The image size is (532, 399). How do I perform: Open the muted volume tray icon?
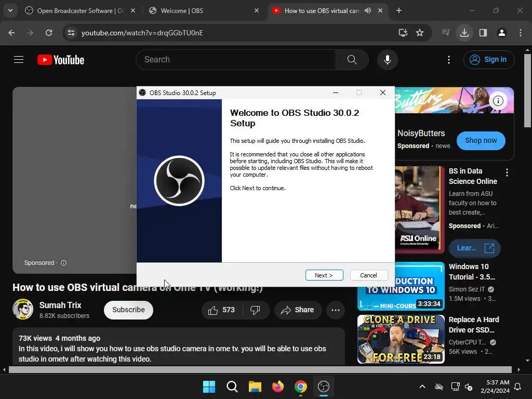coord(469,387)
